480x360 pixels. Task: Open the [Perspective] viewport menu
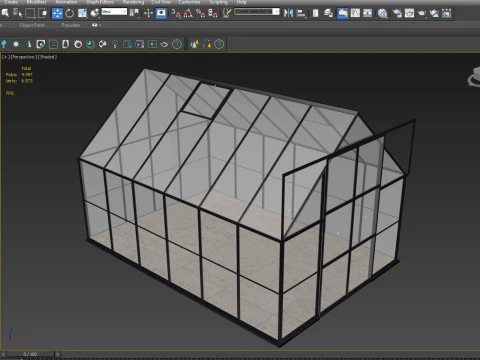23,57
